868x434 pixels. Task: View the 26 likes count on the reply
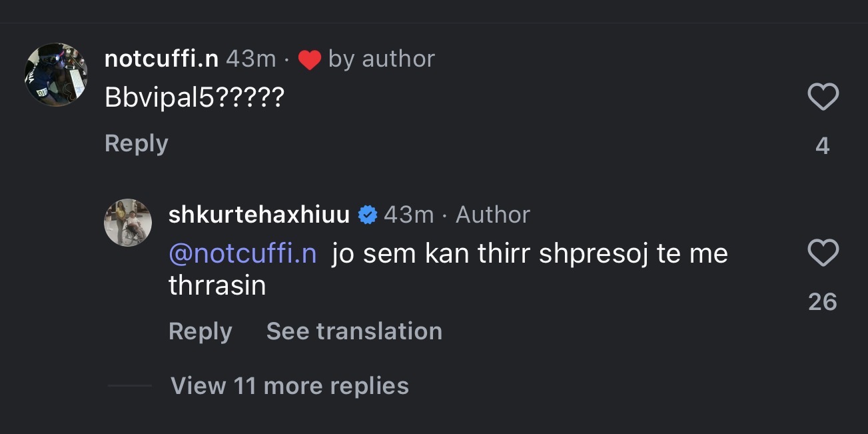(x=823, y=302)
